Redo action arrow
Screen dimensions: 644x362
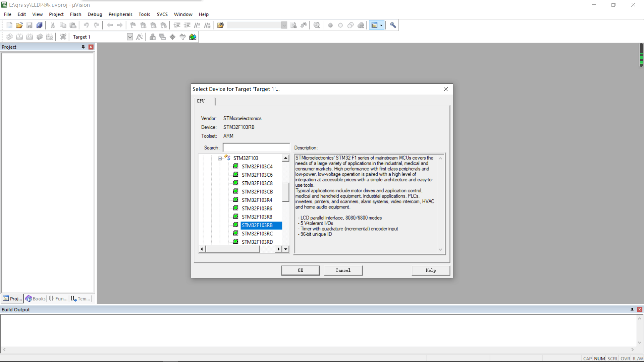pos(96,25)
